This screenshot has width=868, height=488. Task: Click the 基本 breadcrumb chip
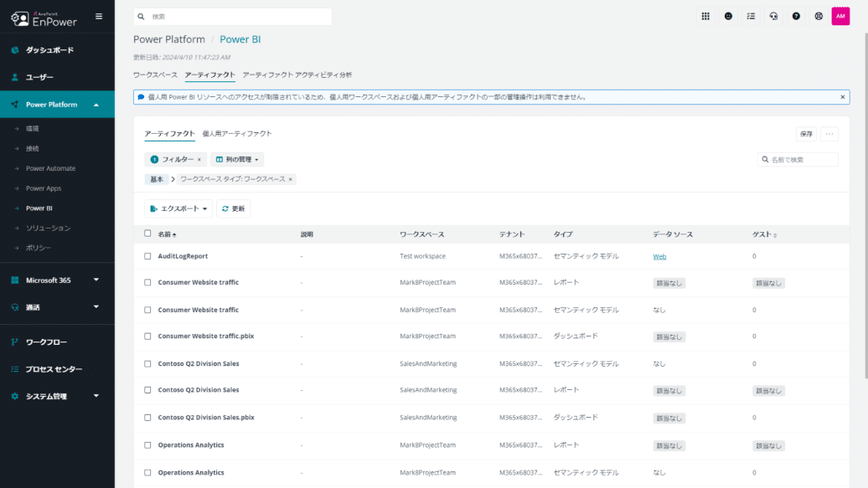coord(157,179)
